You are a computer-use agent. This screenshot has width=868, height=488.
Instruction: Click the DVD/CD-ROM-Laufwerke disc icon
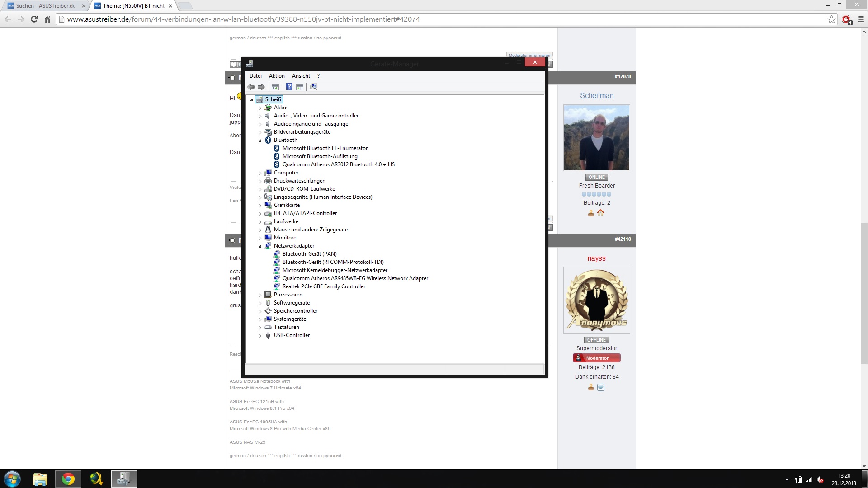pos(268,189)
